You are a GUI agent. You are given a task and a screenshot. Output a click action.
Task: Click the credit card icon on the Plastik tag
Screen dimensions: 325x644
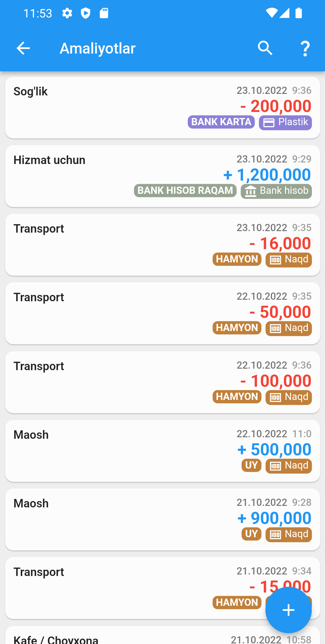(269, 123)
